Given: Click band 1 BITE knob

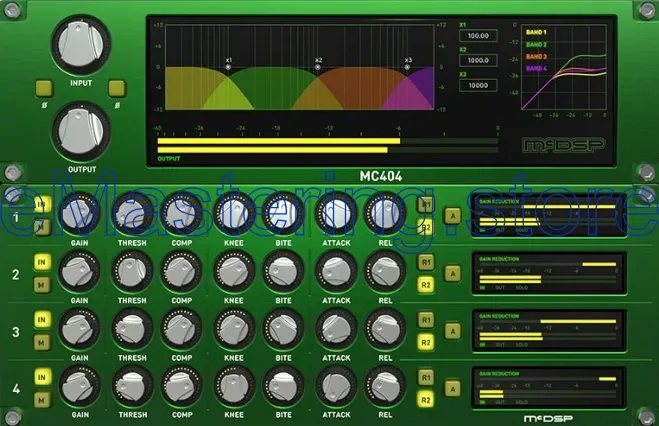Looking at the screenshot, I should 283,214.
